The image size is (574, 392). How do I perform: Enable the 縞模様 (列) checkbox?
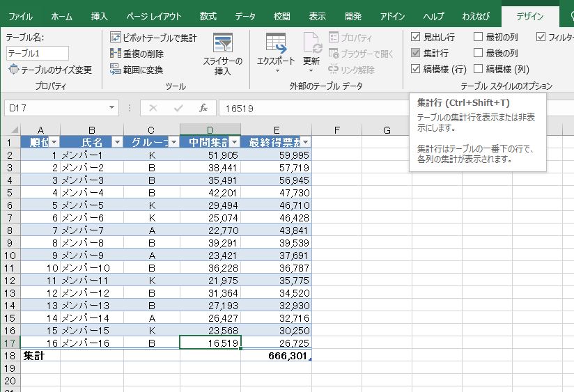coord(478,69)
